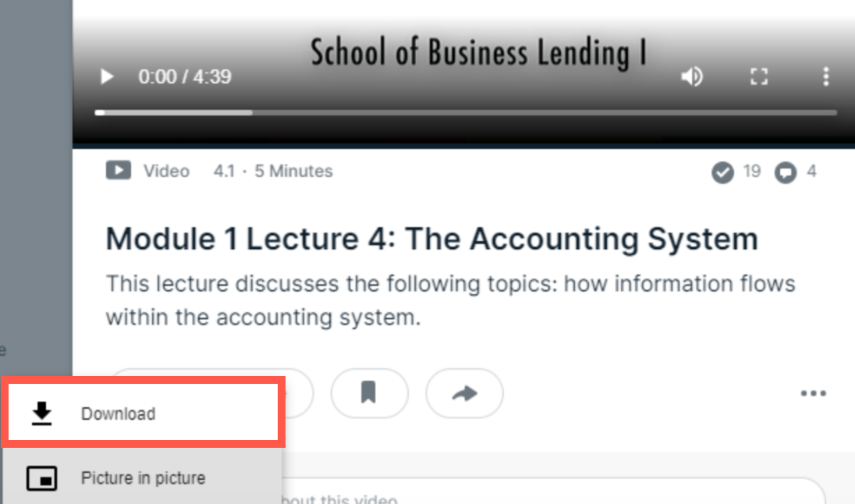Image resolution: width=855 pixels, height=504 pixels.
Task: Click the comment input about this video
Action: [x=551, y=494]
